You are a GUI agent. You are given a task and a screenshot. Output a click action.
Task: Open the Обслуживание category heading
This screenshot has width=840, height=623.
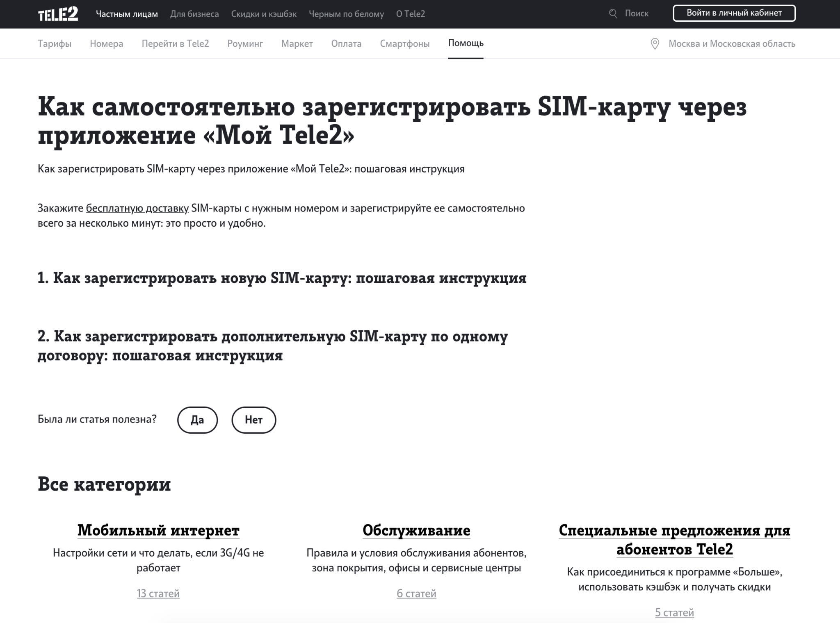tap(416, 530)
